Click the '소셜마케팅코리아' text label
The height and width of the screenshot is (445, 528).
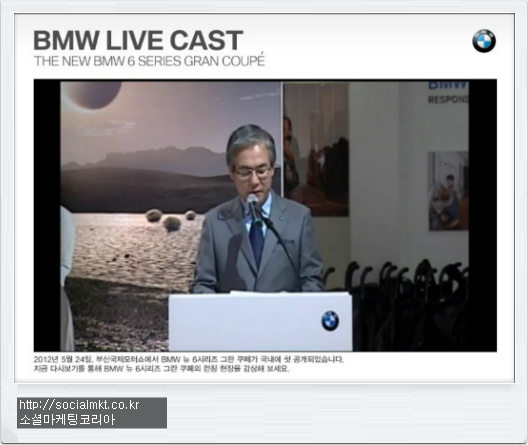[x=67, y=419]
